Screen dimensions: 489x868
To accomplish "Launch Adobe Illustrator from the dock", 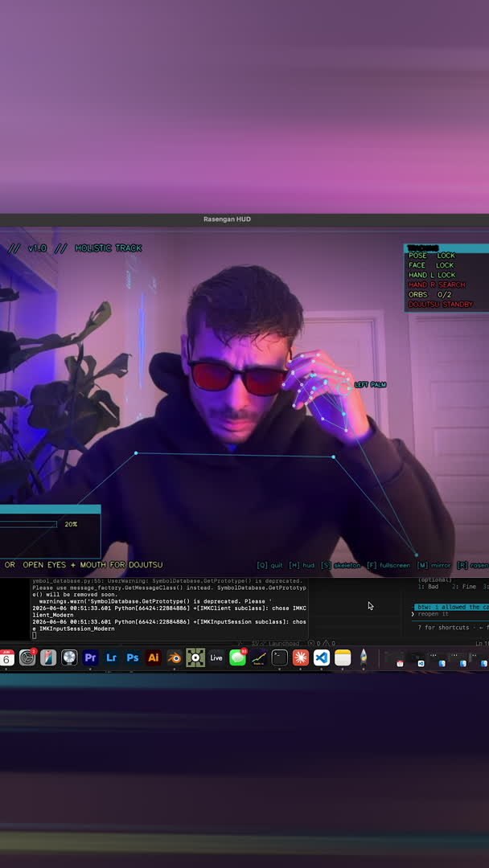I will pos(154,657).
